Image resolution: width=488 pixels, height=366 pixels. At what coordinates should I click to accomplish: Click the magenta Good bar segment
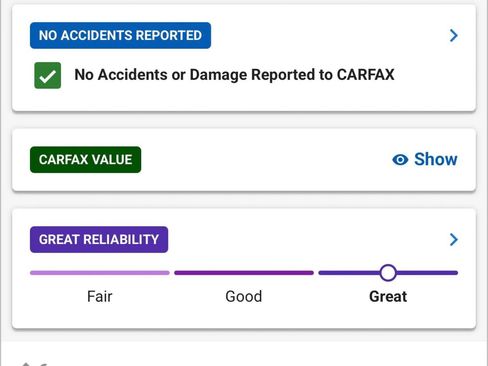(x=244, y=273)
